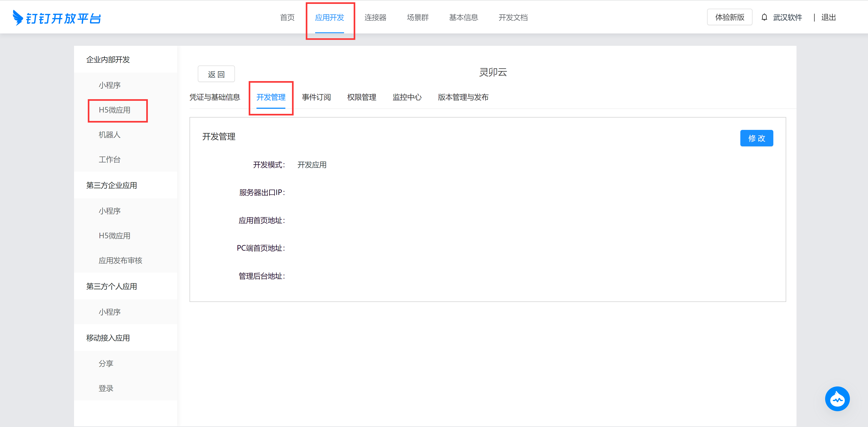This screenshot has height=427, width=868.
Task: Open the 开发文档 navigation link
Action: point(513,17)
